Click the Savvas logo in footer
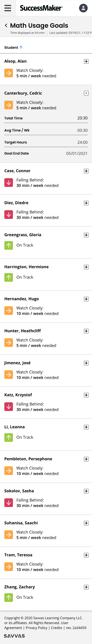92x644 pixels. pyautogui.click(x=14, y=636)
